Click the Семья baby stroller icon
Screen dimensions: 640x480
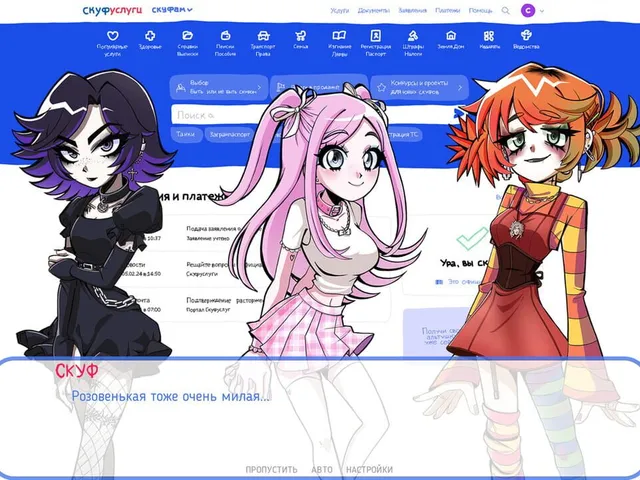300,36
